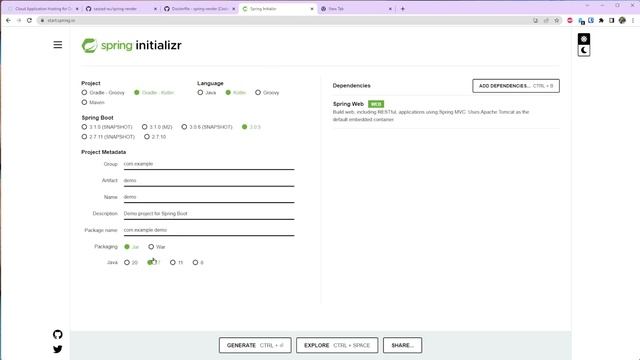Viewport: 640px width, 360px height.
Task: Reload the current page
Action: pos(29,20)
